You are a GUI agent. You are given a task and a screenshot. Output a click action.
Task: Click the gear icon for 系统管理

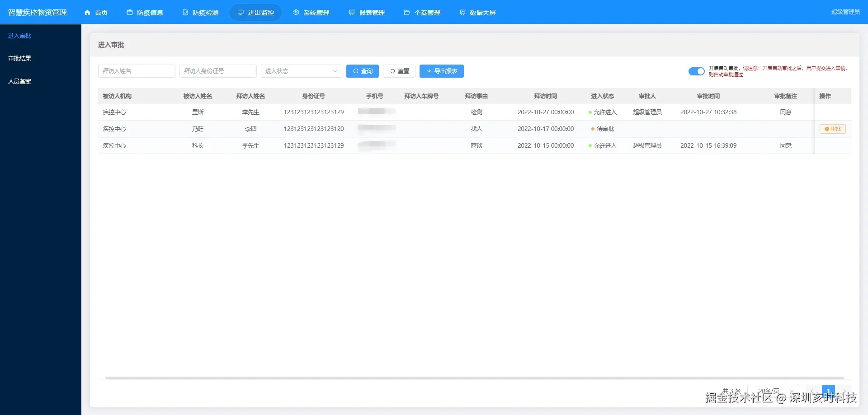296,13
